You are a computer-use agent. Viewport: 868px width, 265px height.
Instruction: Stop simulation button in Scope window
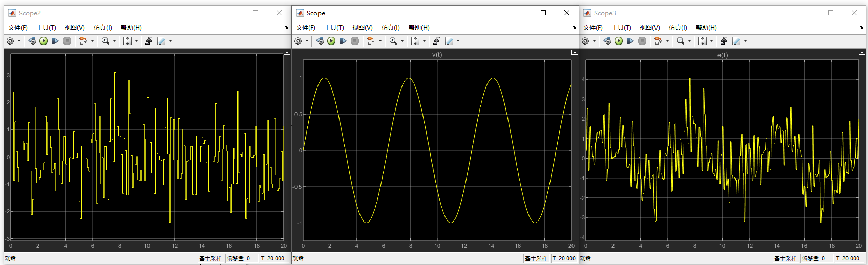355,41
